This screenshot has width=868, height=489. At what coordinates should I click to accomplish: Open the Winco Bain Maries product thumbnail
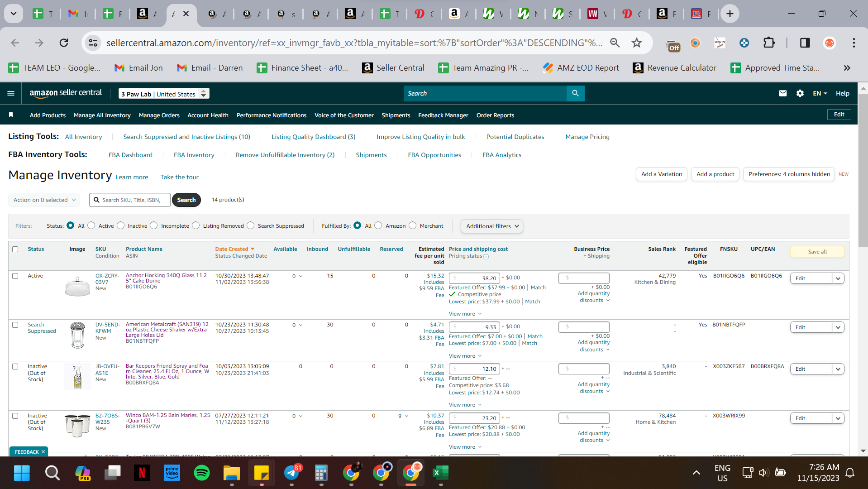[x=77, y=425]
